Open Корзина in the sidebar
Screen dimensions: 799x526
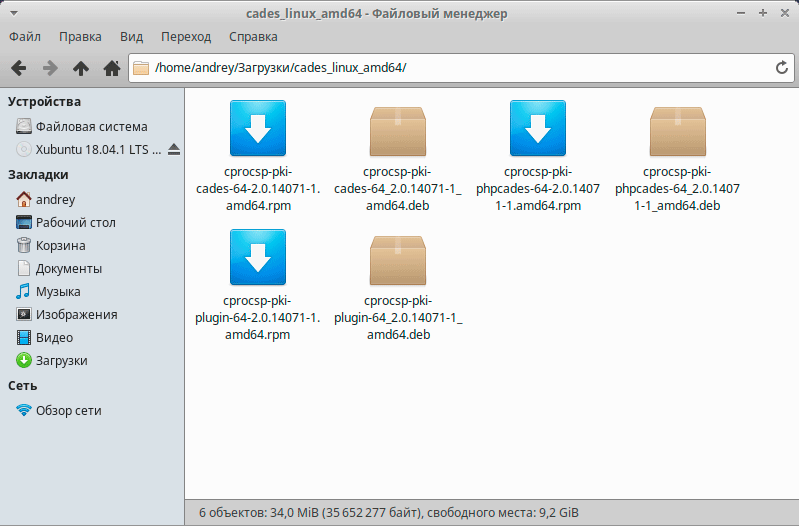click(51, 245)
